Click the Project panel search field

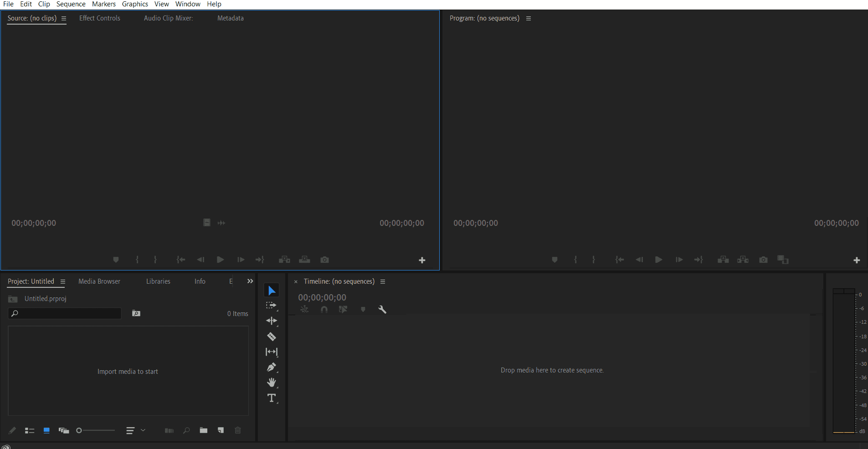tap(65, 313)
